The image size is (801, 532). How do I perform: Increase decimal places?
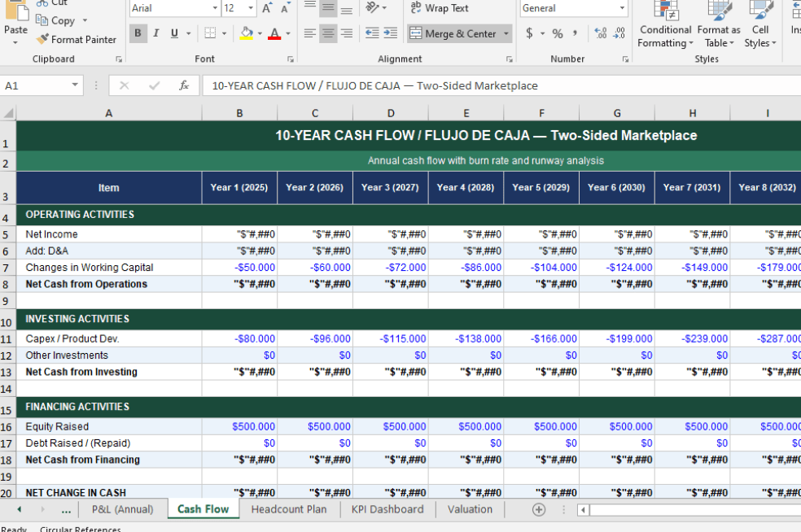[x=601, y=33]
